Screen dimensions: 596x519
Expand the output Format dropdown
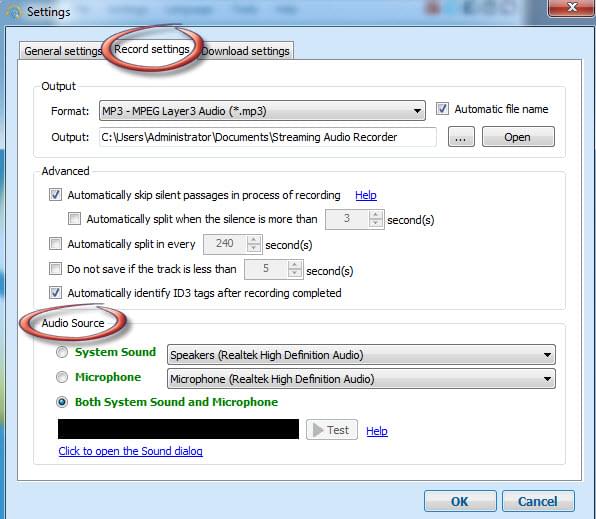click(262, 111)
